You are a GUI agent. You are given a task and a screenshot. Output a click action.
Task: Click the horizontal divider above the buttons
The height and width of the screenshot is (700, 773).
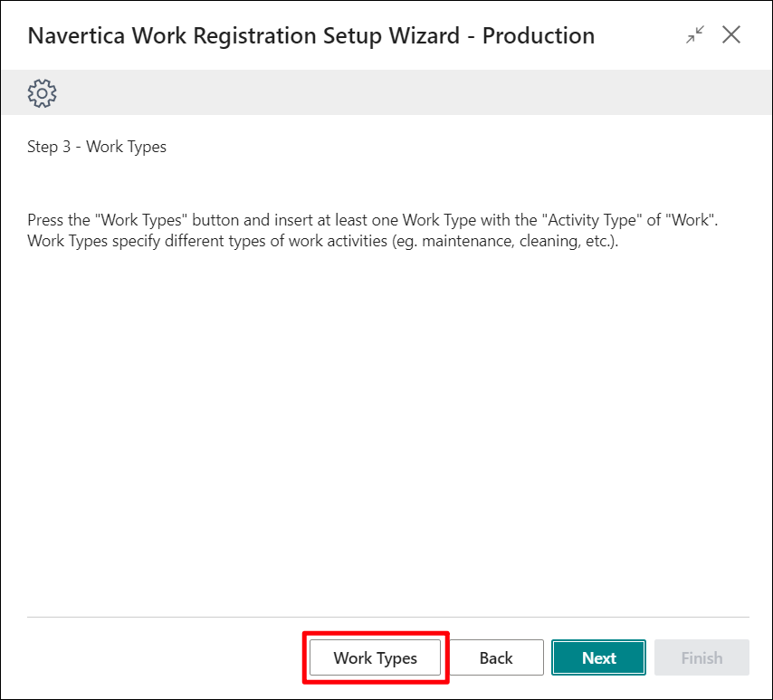[388, 617]
